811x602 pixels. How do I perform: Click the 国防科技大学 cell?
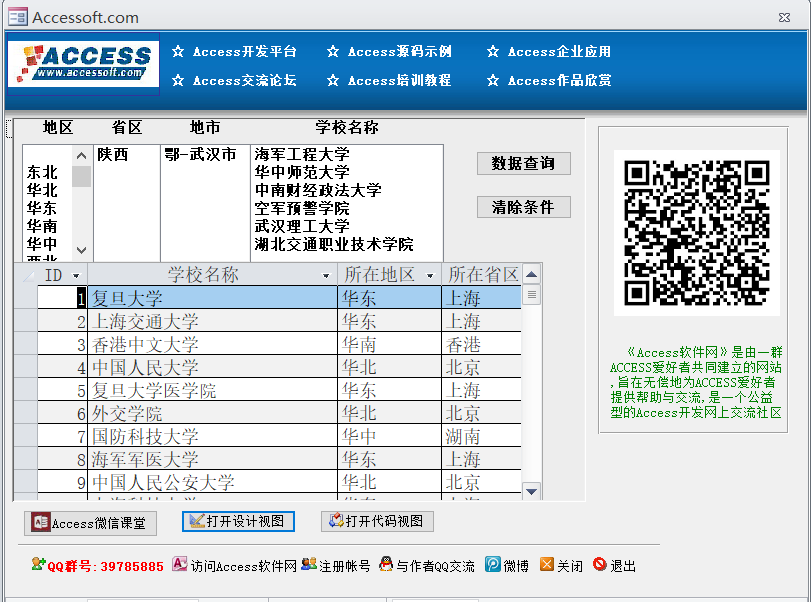(213, 436)
